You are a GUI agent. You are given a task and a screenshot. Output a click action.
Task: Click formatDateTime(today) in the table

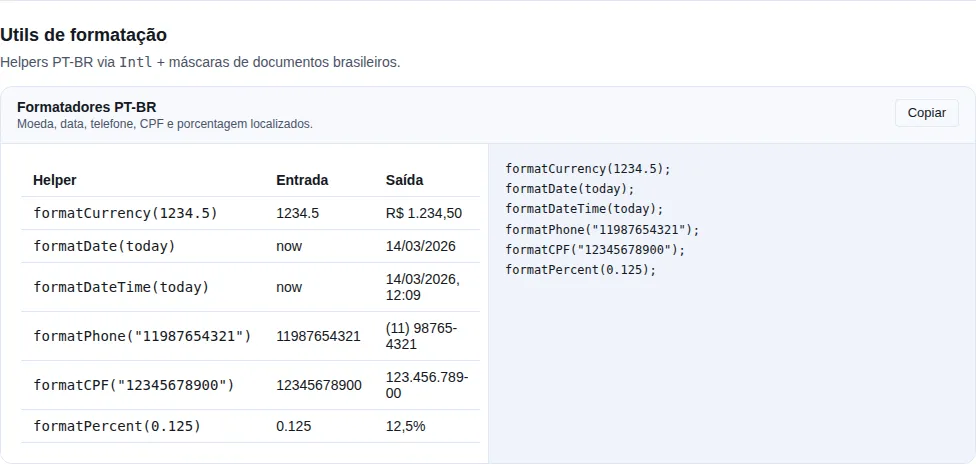121,287
